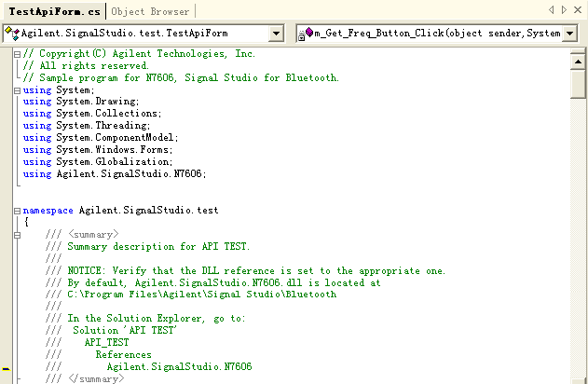Close the active document tab with X

point(578,10)
